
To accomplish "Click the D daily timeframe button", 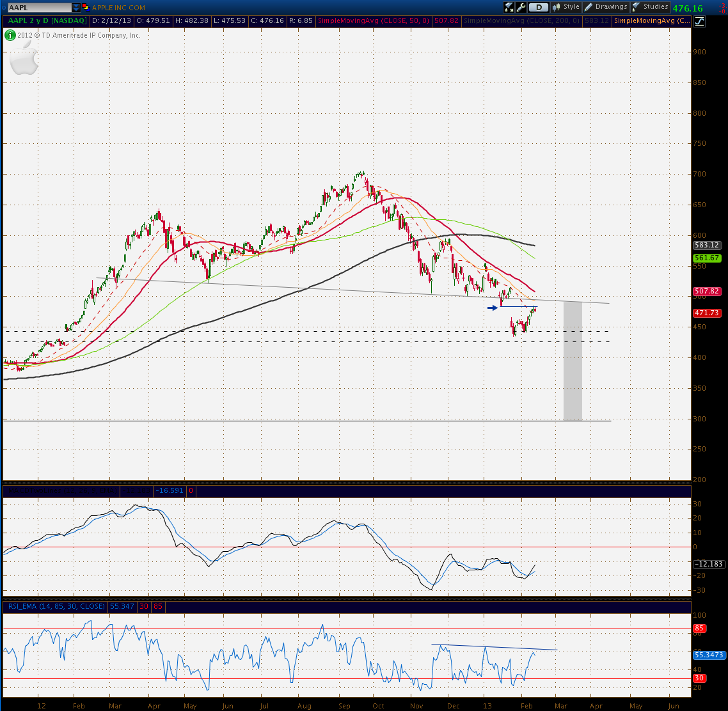I will (538, 7).
